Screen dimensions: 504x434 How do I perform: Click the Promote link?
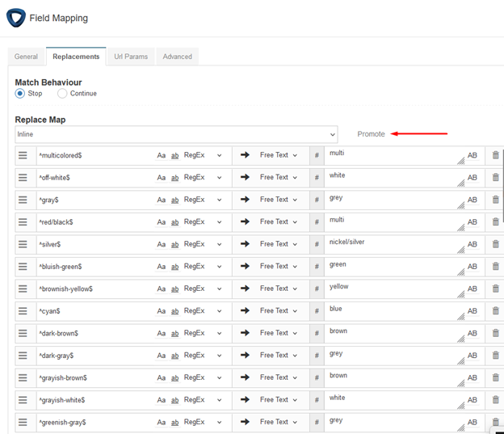click(371, 134)
